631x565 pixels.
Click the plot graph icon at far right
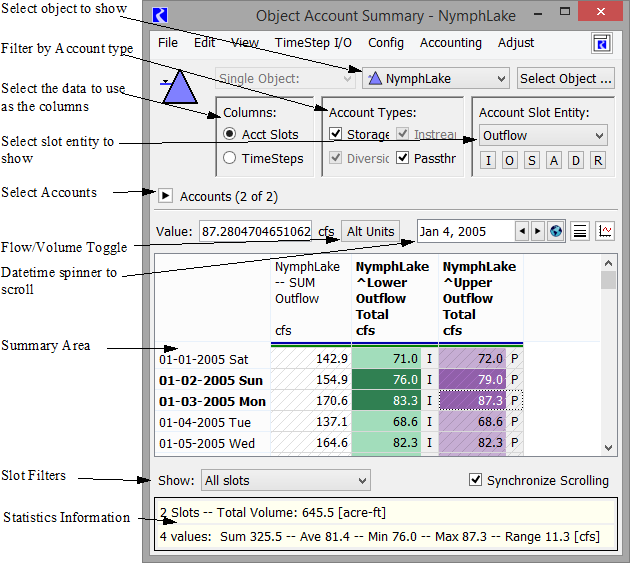[606, 232]
